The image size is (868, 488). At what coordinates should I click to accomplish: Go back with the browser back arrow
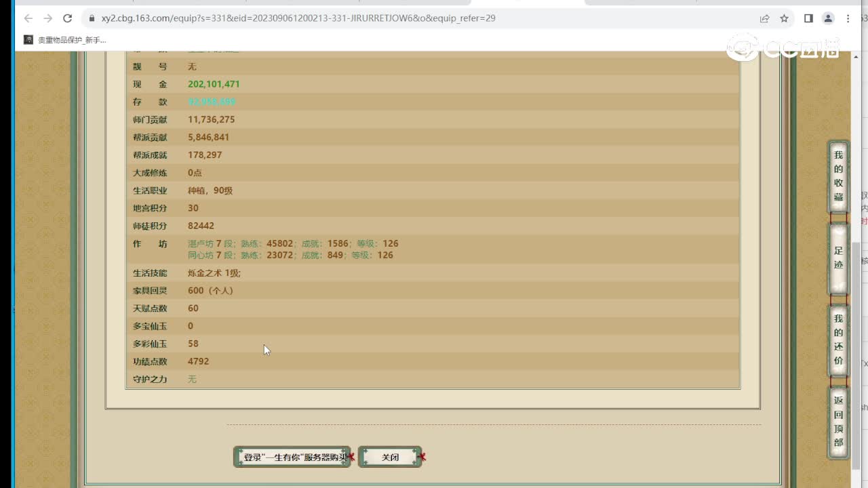click(x=28, y=18)
